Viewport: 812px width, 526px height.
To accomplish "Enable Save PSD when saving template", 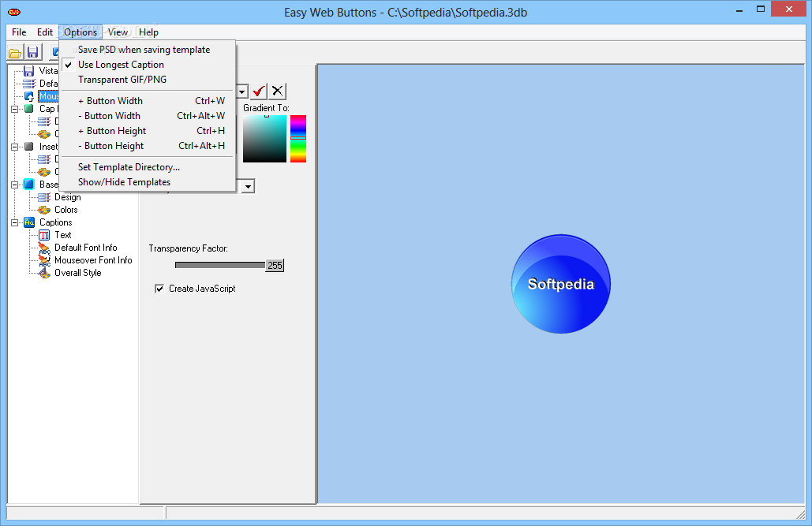I will 147,50.
